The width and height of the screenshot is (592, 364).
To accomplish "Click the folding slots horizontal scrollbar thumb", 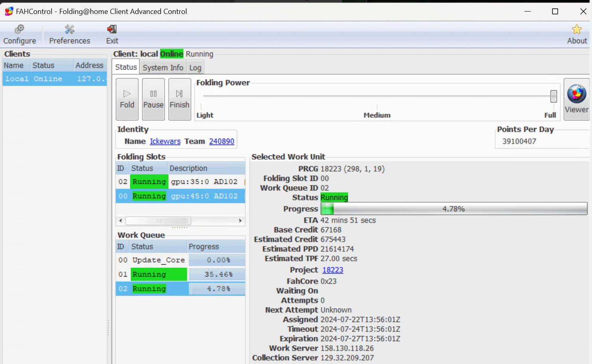I will [158, 220].
